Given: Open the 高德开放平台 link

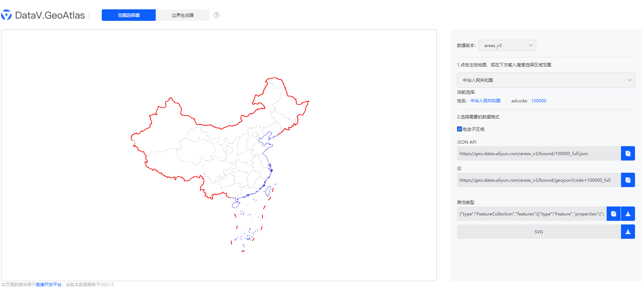Looking at the screenshot, I should pos(49,285).
